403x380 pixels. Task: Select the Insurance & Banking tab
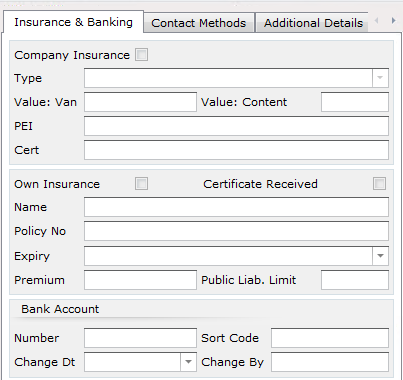(73, 22)
